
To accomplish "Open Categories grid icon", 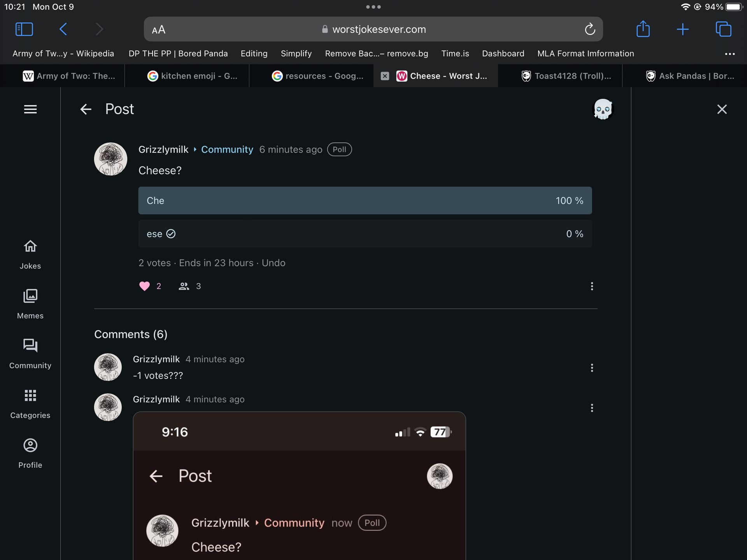I will tap(30, 395).
